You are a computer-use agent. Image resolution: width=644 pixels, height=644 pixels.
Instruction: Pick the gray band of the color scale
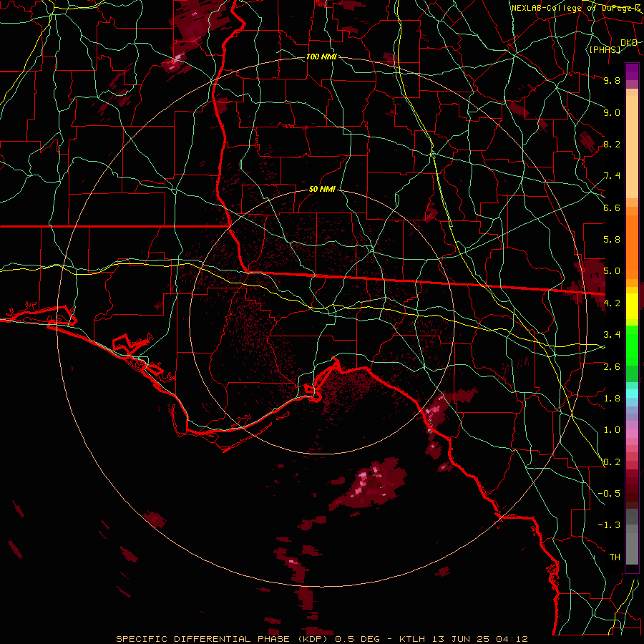pos(632,536)
